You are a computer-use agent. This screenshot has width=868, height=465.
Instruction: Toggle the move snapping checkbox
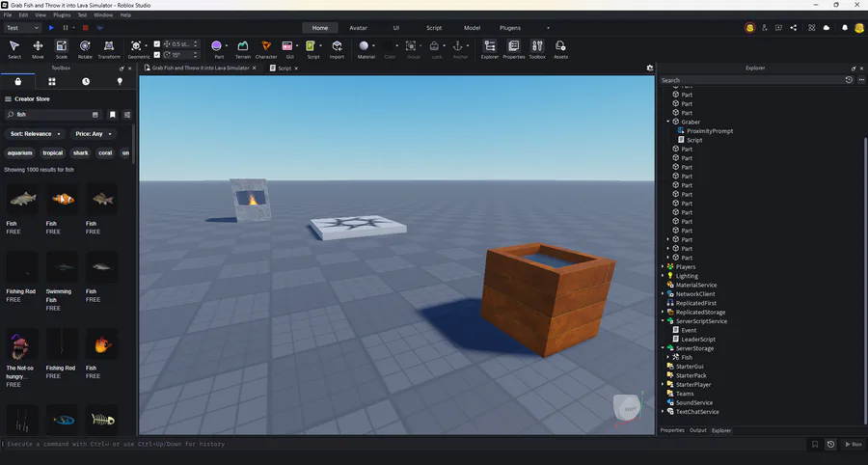click(x=156, y=43)
